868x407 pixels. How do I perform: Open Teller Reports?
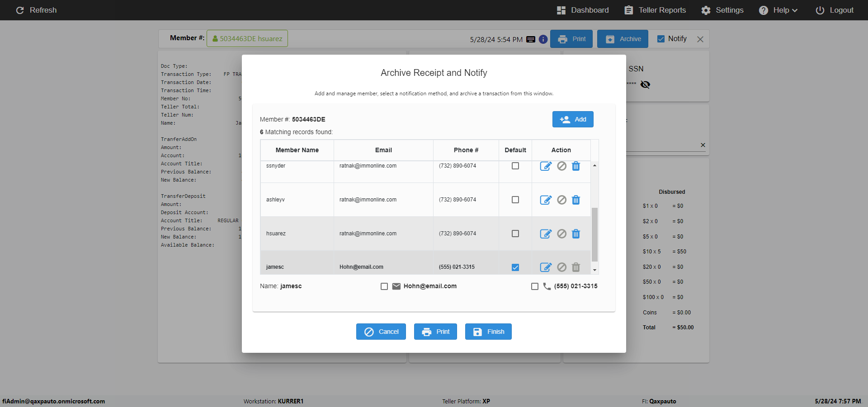pos(655,10)
